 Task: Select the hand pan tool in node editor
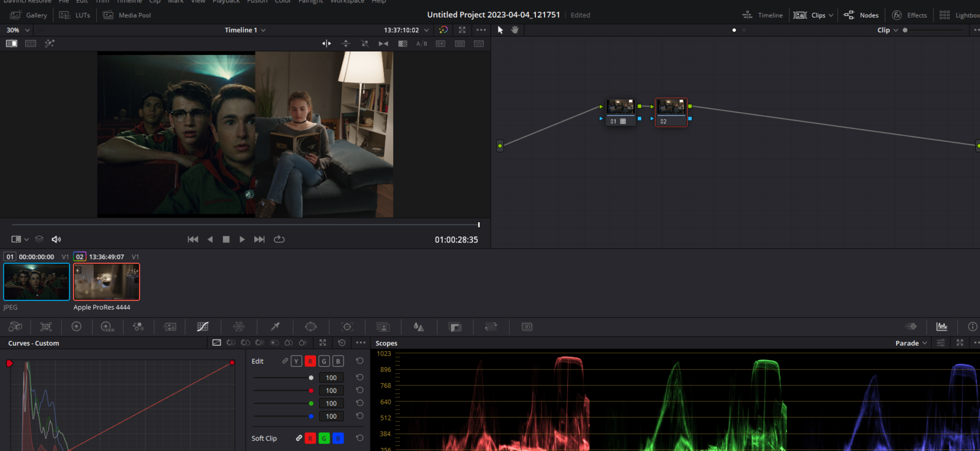pos(515,30)
